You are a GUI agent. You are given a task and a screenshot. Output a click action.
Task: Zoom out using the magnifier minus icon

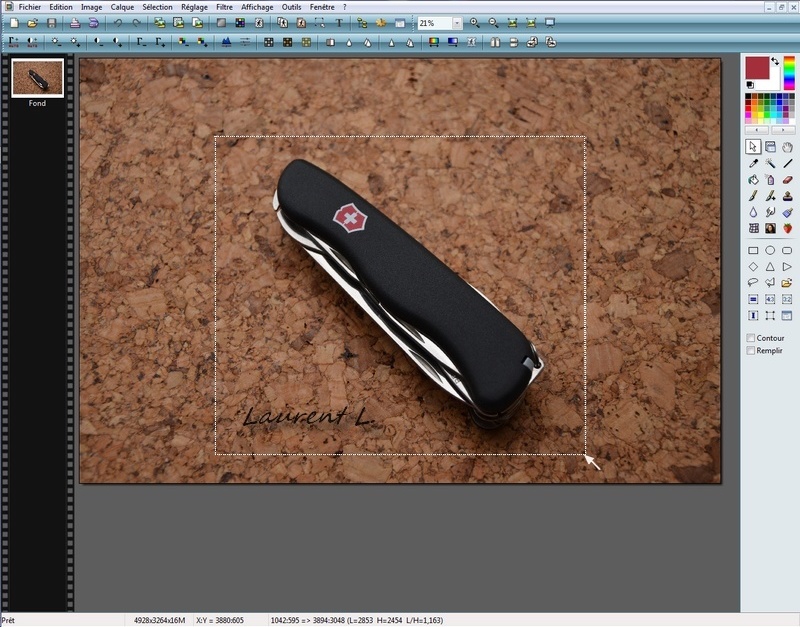[493, 23]
